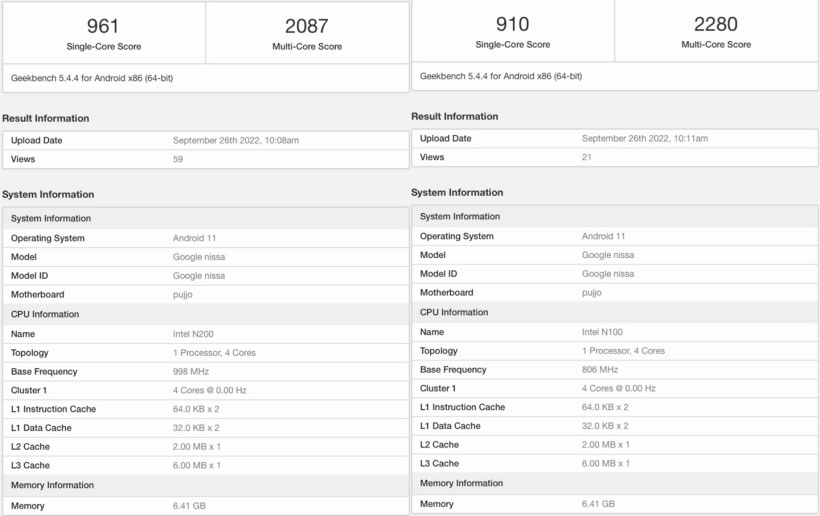
Task: Click the right panel's System Information heading
Action: 457,192
